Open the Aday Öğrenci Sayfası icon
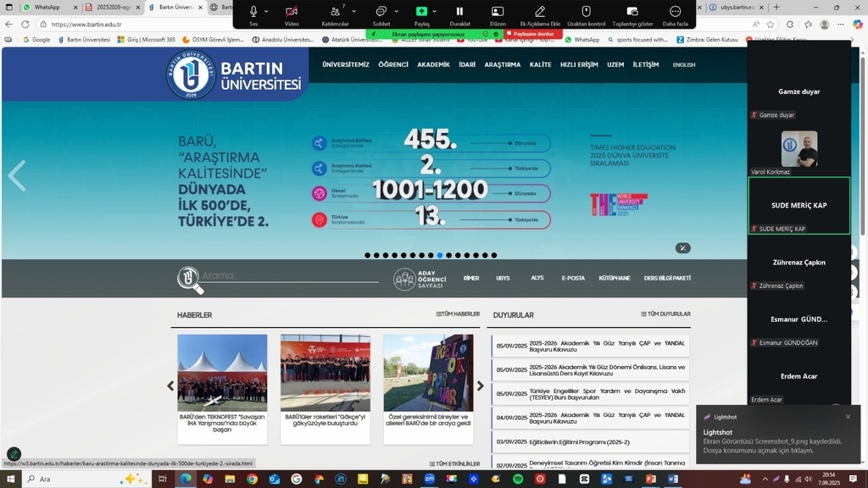 tap(420, 279)
